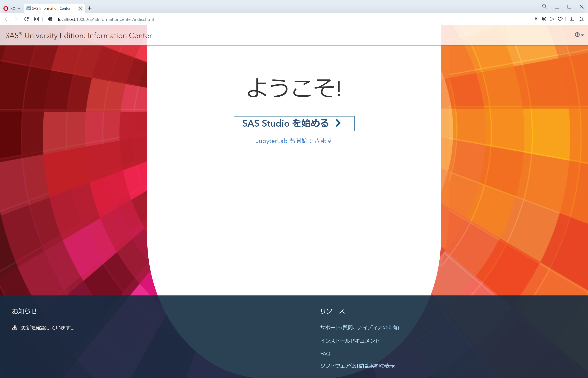Open the ad blocker shield icon

click(544, 19)
